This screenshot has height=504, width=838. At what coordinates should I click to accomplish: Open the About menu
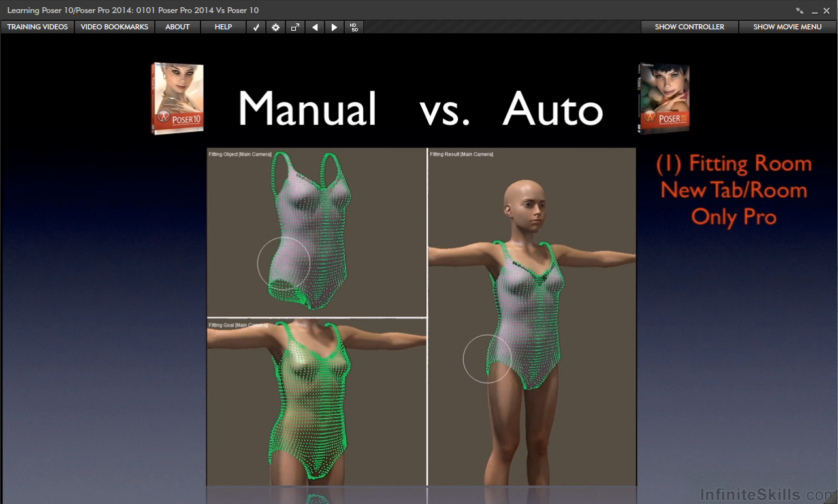[x=178, y=27]
